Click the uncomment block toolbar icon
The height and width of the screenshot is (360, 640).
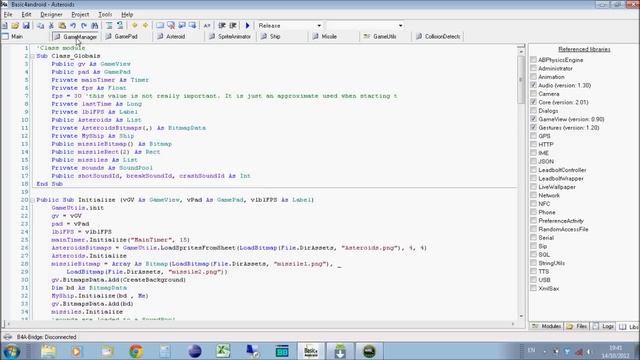click(x=120, y=25)
